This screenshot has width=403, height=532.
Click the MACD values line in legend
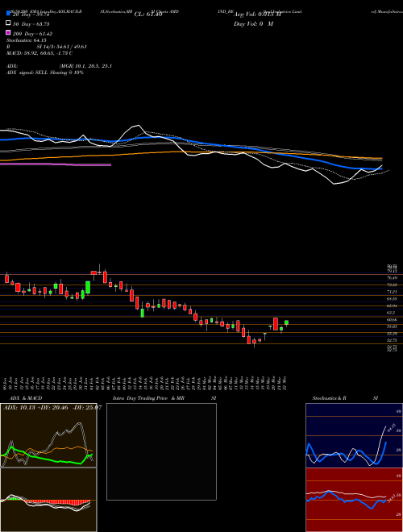[x=39, y=53]
